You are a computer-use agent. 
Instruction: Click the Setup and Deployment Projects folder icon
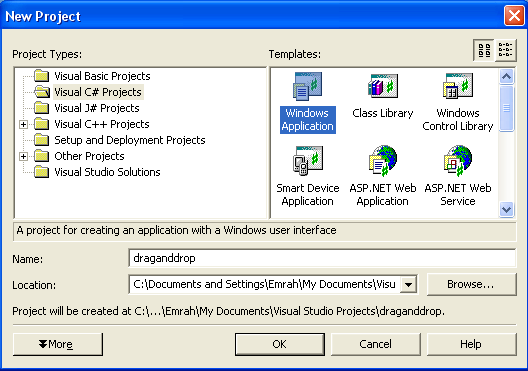pos(42,140)
